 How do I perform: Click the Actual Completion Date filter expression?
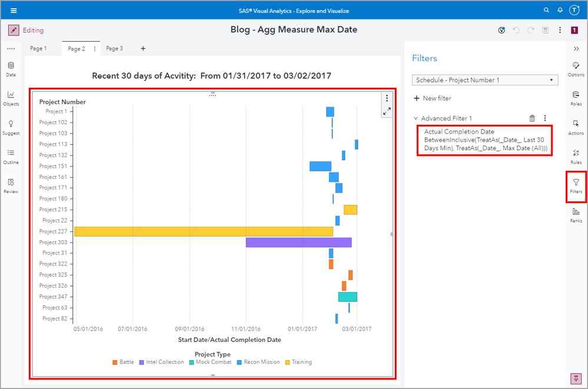point(484,140)
